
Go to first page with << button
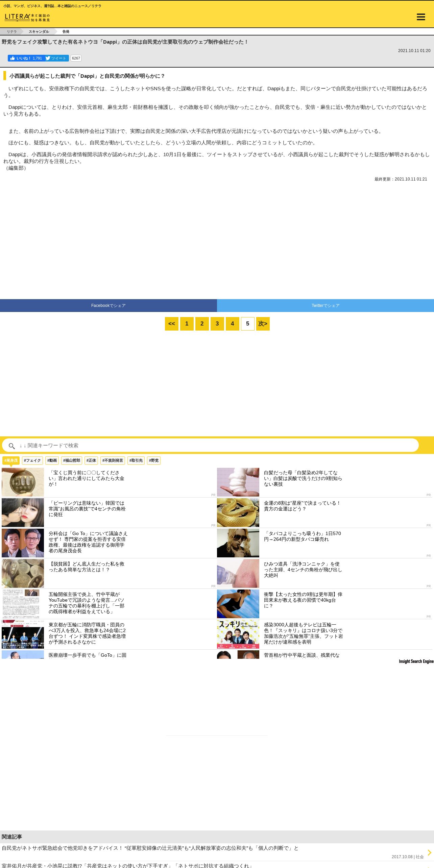[x=172, y=324]
